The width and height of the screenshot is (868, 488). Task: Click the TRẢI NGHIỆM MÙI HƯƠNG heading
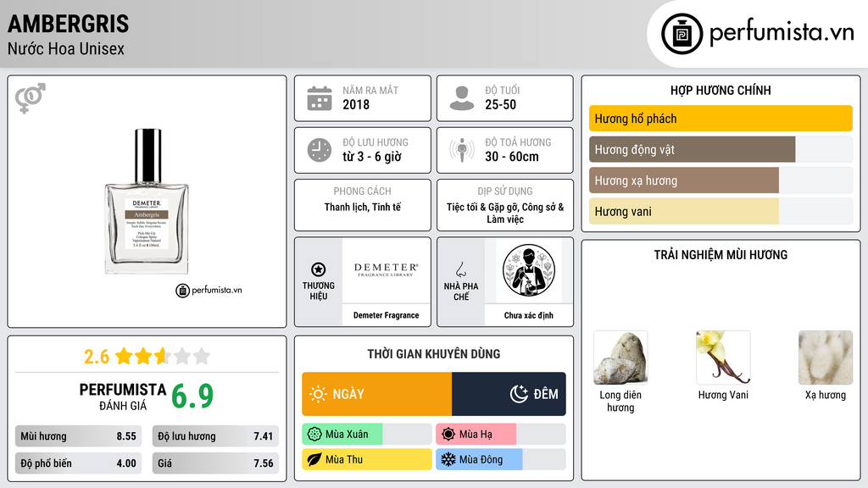[x=721, y=255]
